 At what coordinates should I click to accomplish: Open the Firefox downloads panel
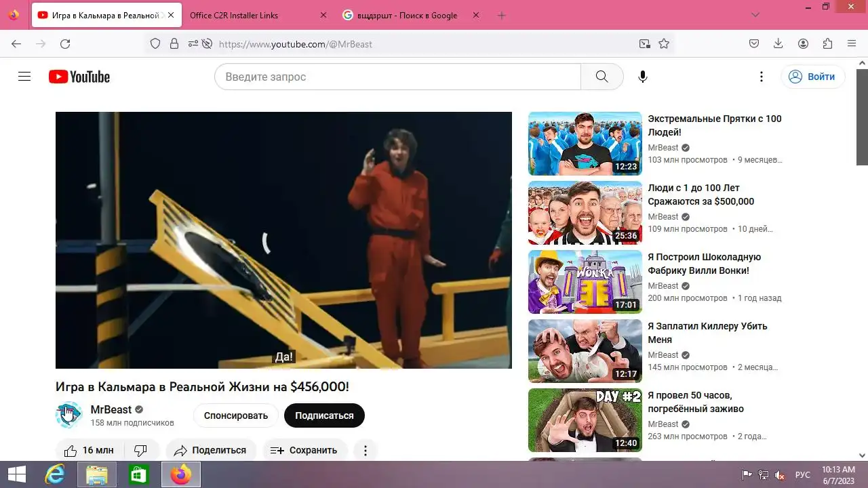[x=778, y=43]
